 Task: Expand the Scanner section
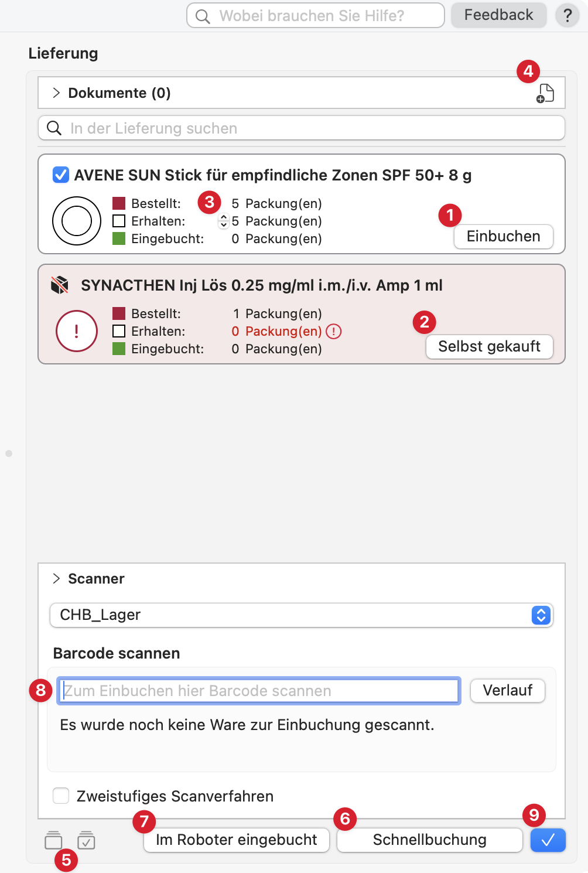pos(56,578)
